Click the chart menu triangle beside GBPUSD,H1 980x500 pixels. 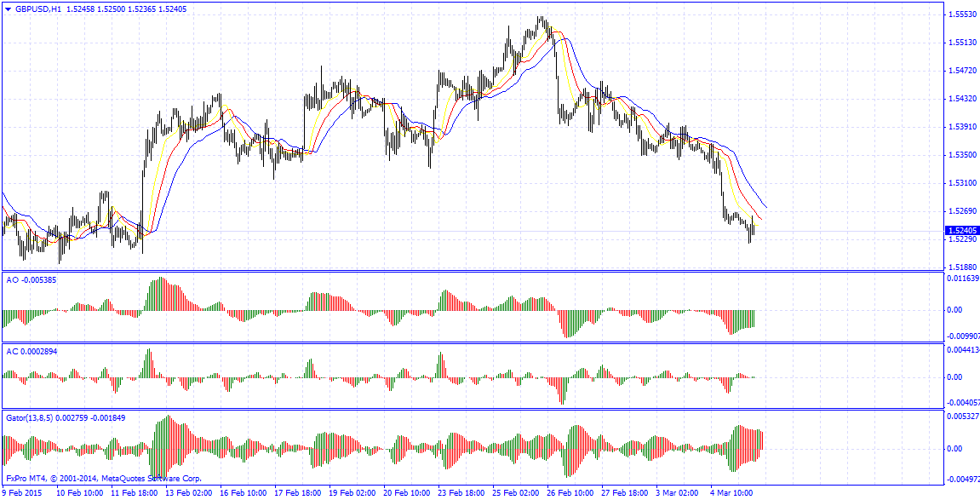click(8, 9)
